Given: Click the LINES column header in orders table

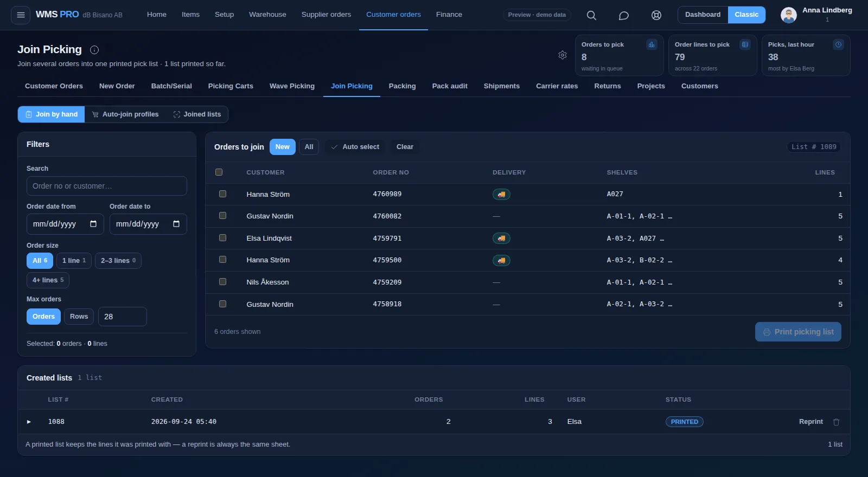Looking at the screenshot, I should pyautogui.click(x=825, y=172).
